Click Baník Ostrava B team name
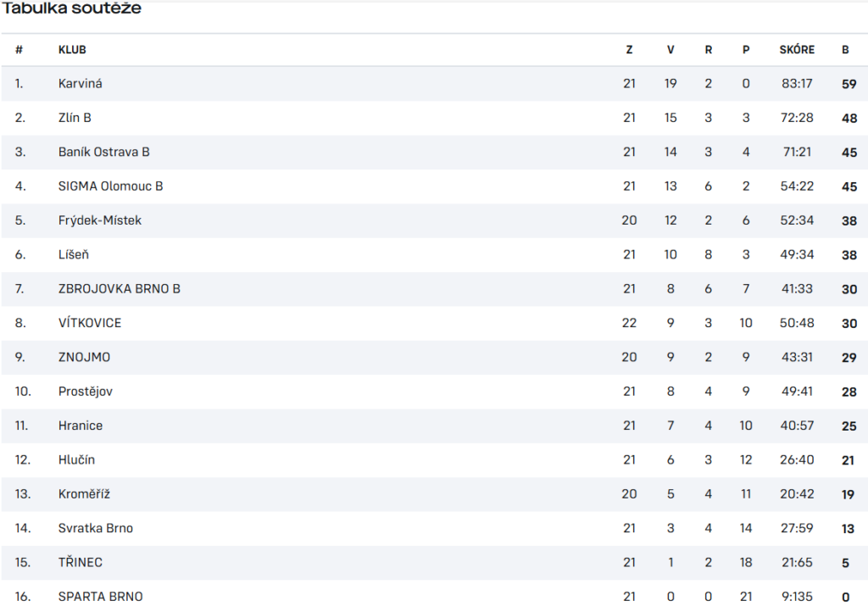 tap(104, 153)
